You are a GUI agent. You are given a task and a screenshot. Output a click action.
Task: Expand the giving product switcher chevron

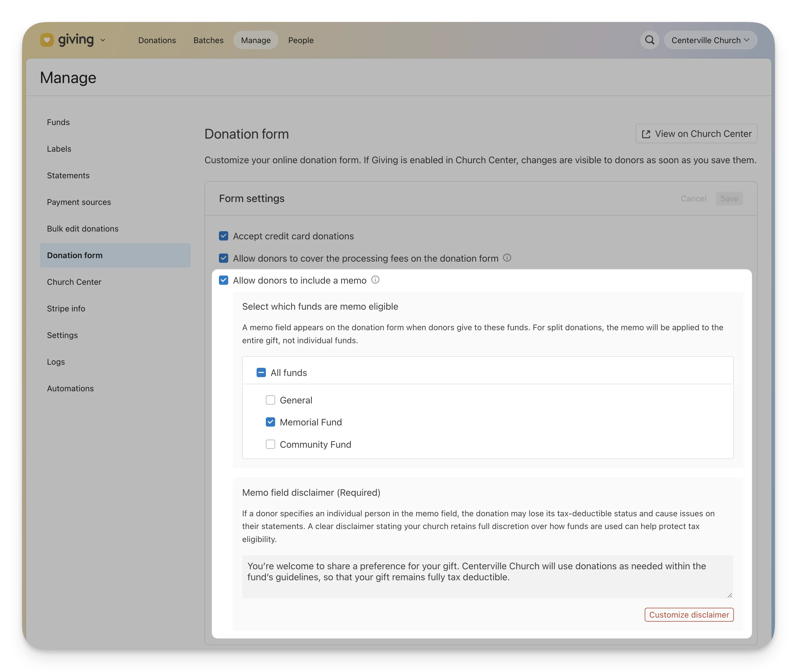pos(102,40)
